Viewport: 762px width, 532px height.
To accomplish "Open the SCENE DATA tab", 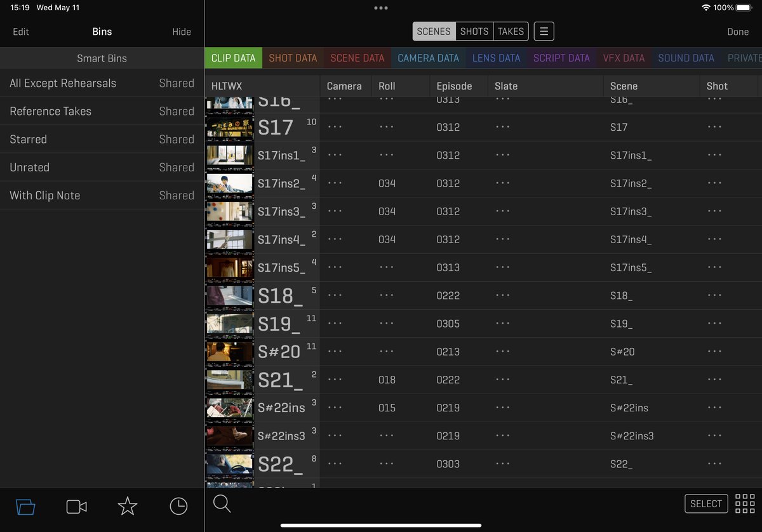I will 358,58.
